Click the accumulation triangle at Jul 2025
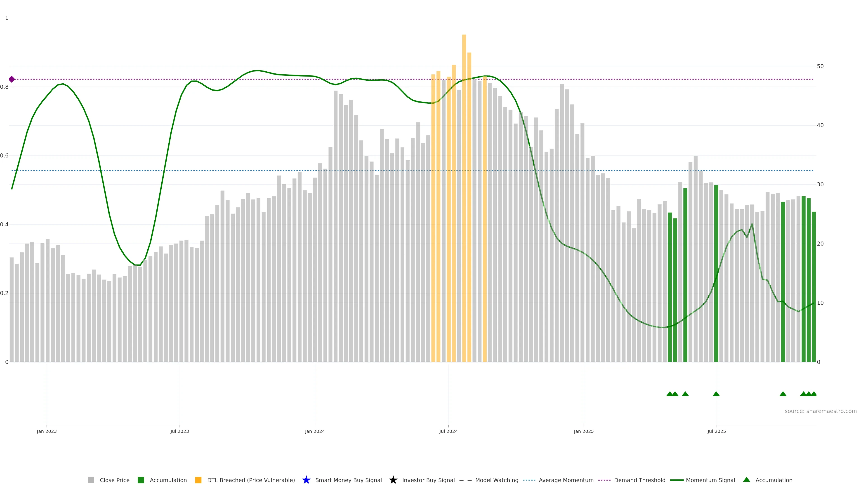The width and height of the screenshot is (868, 488). 716,394
